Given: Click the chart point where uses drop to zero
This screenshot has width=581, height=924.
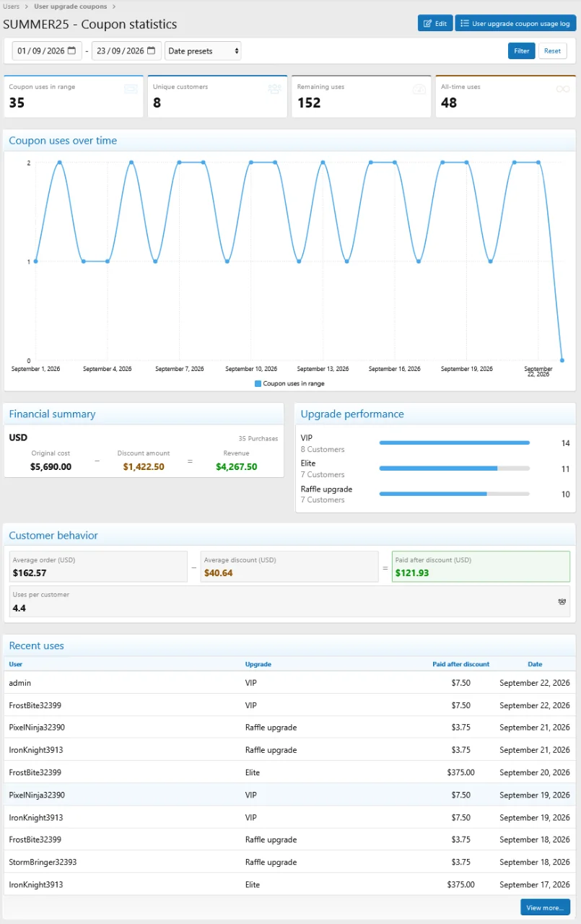Looking at the screenshot, I should tap(562, 359).
